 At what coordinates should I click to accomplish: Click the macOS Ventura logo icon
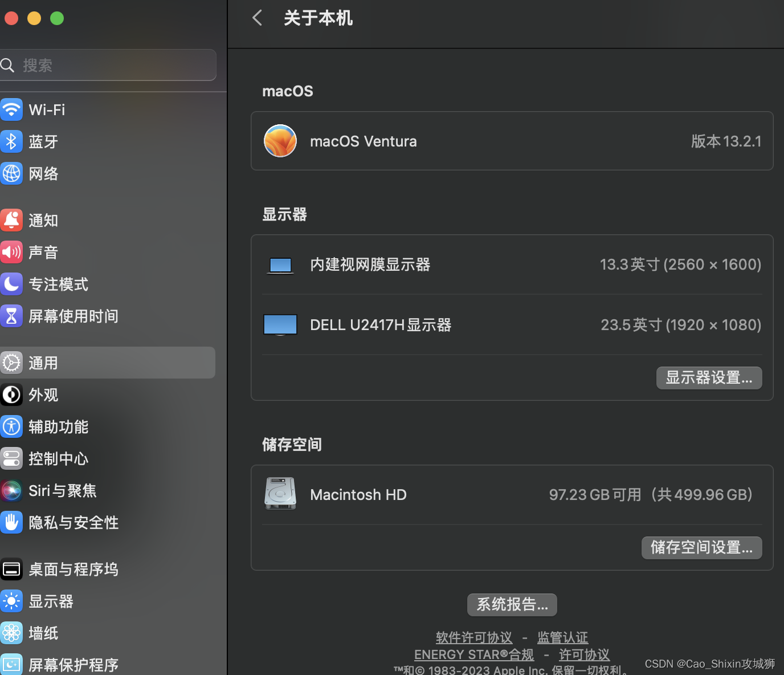click(x=280, y=141)
